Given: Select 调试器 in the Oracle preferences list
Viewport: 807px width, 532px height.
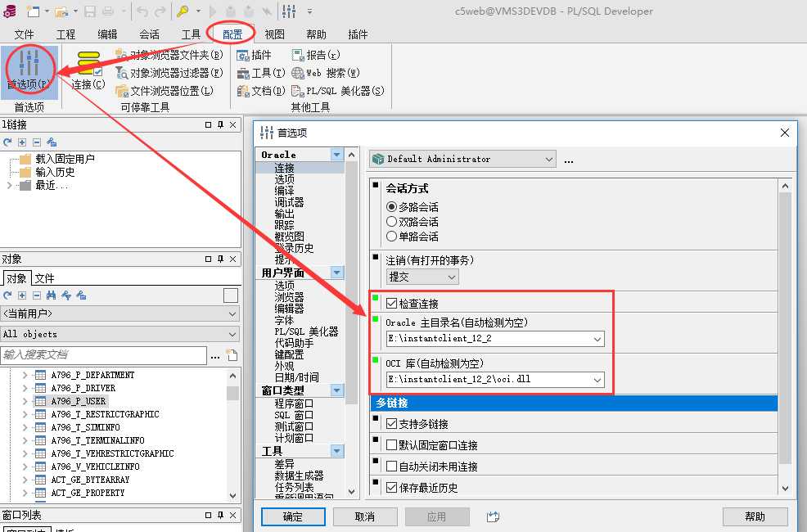Looking at the screenshot, I should coord(289,202).
